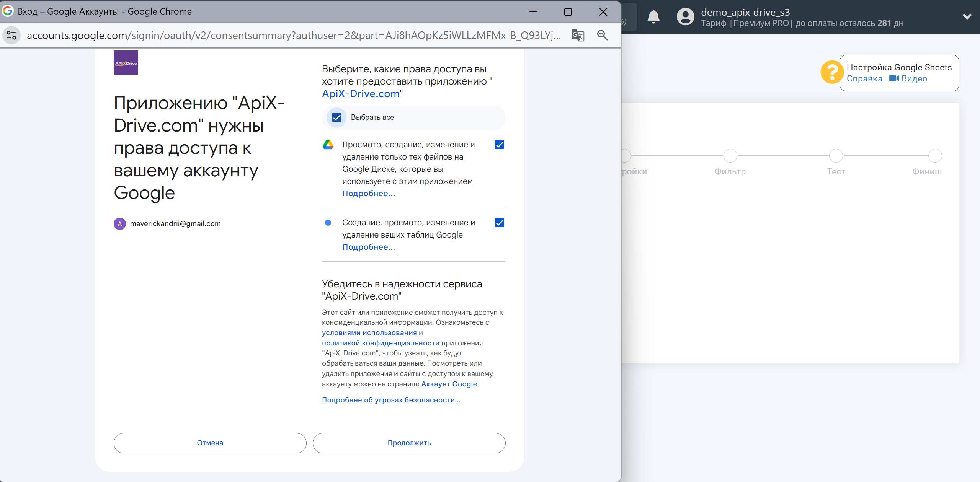Viewport: 980px width, 482px height.
Task: Uncheck the таблиц Google permission checkbox
Action: coord(500,223)
